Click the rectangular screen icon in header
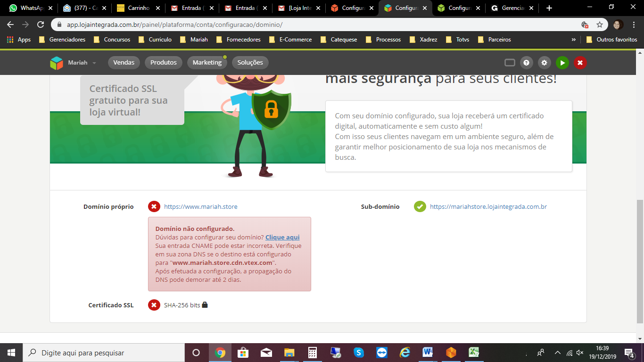The height and width of the screenshot is (362, 644). (510, 63)
